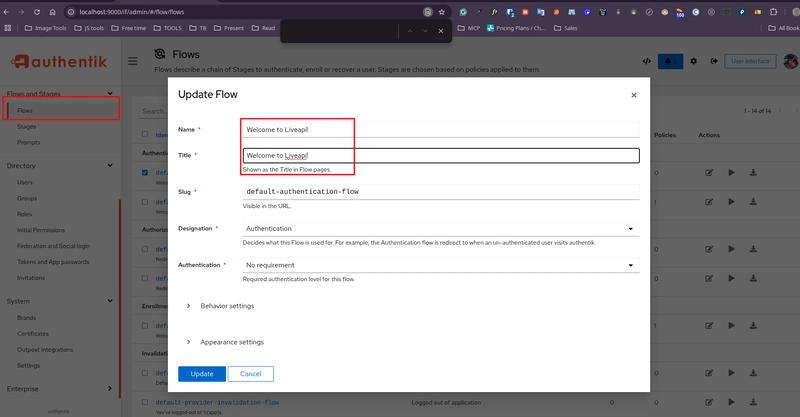Click find bar previous match arrow
The image size is (800, 417).
(409, 31)
